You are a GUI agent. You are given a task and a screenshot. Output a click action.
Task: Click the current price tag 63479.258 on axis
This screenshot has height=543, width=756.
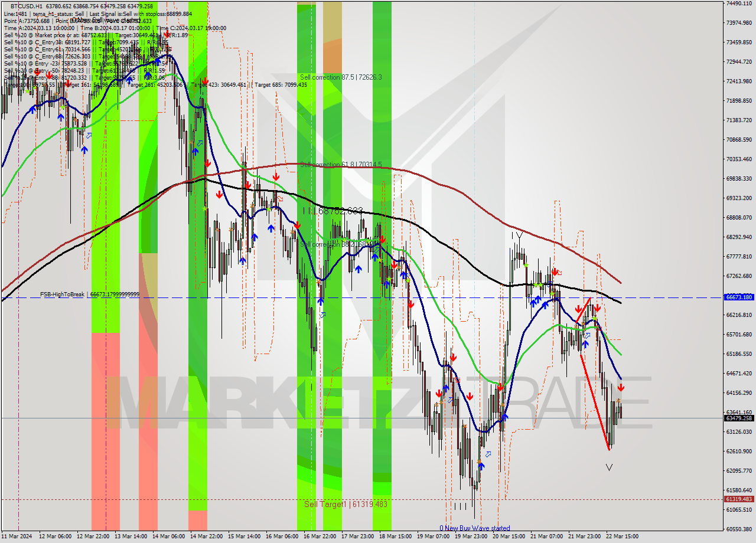coord(739,418)
